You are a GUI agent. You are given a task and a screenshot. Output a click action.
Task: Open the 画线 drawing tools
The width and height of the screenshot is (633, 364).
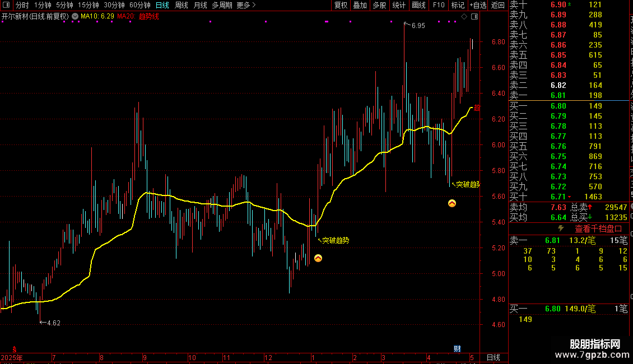point(418,5)
